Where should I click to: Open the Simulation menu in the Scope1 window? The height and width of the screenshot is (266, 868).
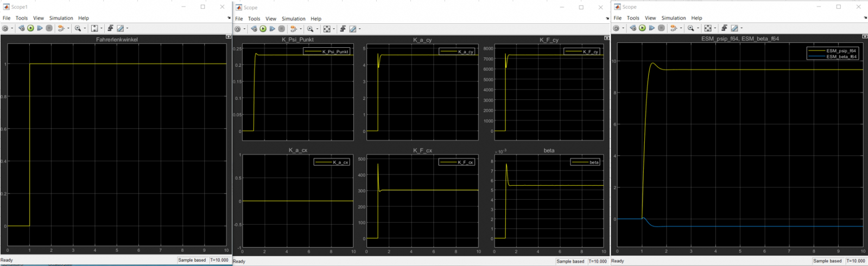[61, 18]
